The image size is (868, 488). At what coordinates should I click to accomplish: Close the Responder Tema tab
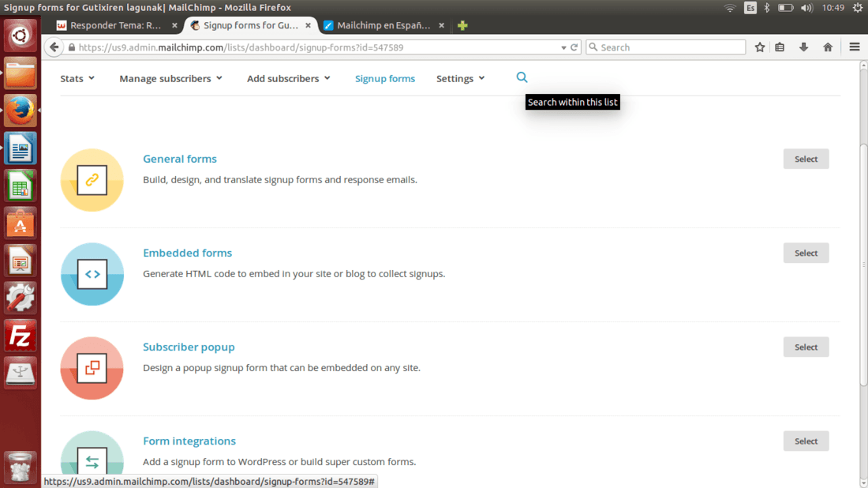click(174, 25)
